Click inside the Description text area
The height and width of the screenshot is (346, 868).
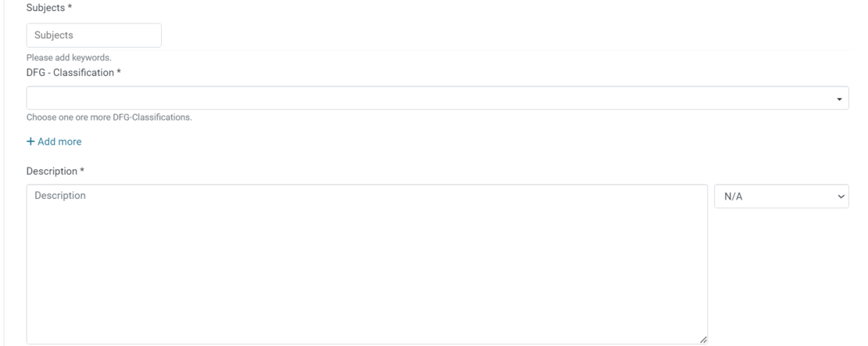pos(366,266)
